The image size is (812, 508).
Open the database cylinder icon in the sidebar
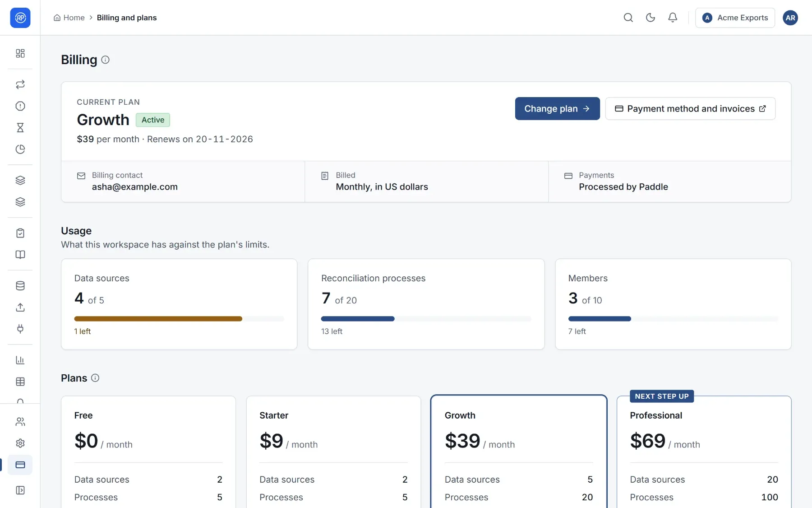(x=20, y=286)
